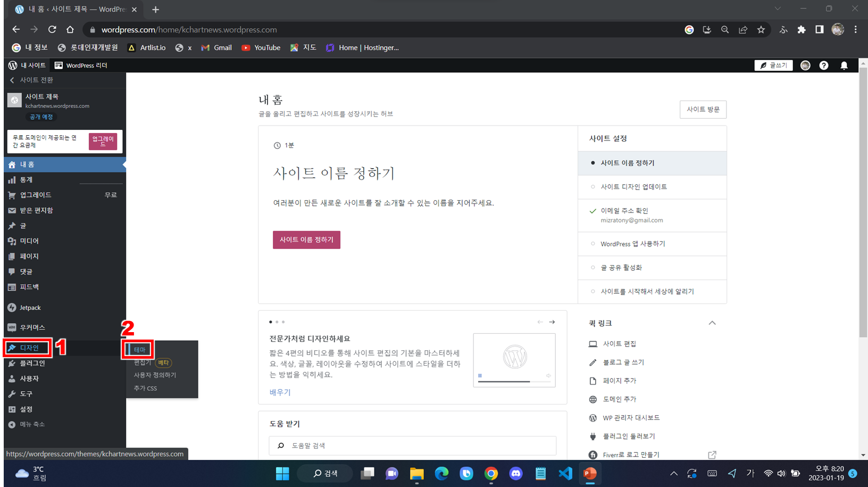Select 사이트 디자인 업데이트 checklist task
868x487 pixels.
click(x=652, y=187)
